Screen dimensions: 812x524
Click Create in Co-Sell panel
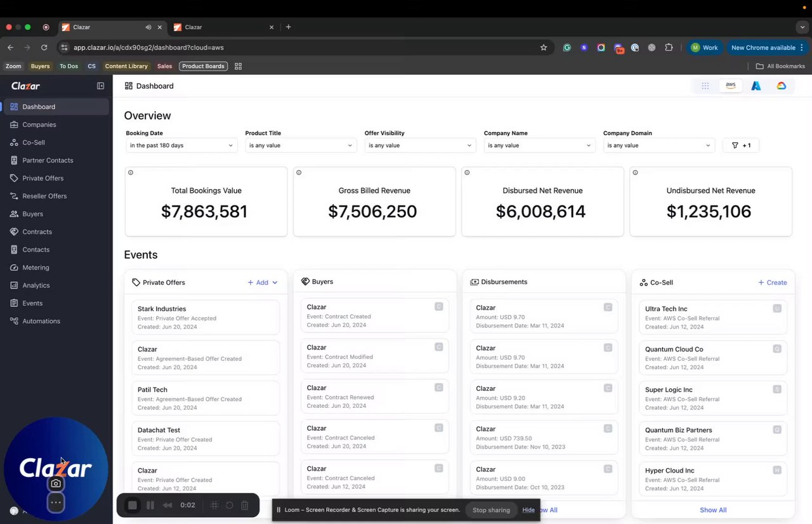coord(773,282)
